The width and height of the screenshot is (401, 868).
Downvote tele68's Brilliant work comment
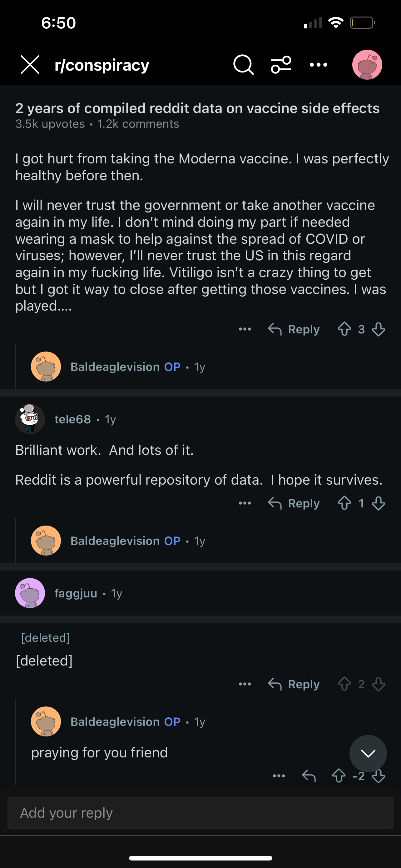coord(379,503)
